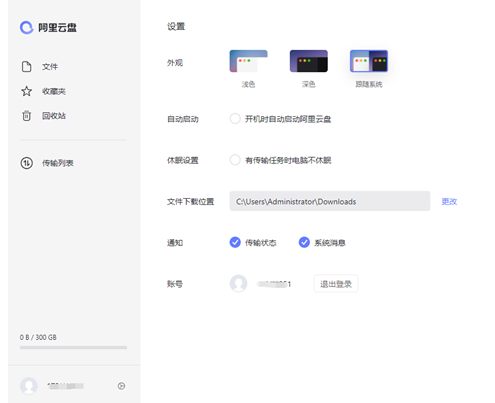The image size is (495, 403).
Task: Click the 退出登录 logout button
Action: click(336, 284)
